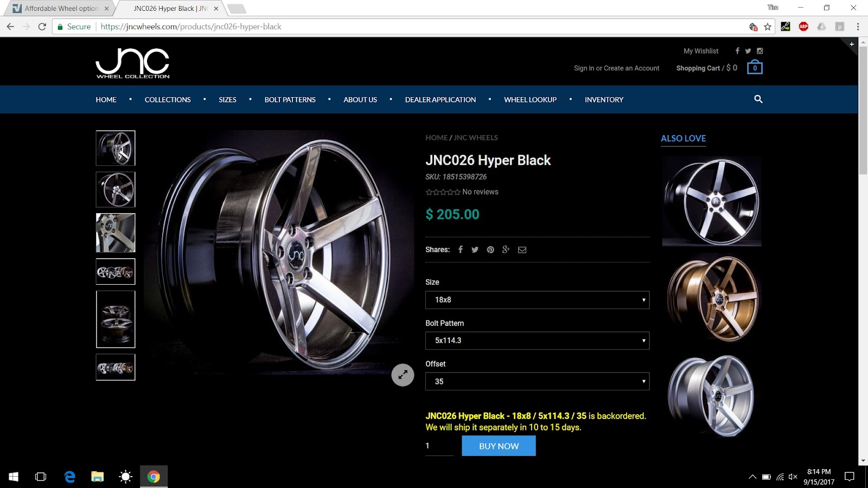Screen dimensions: 868x488
Task: Open the black machined wheel under Also Love
Action: (x=712, y=201)
